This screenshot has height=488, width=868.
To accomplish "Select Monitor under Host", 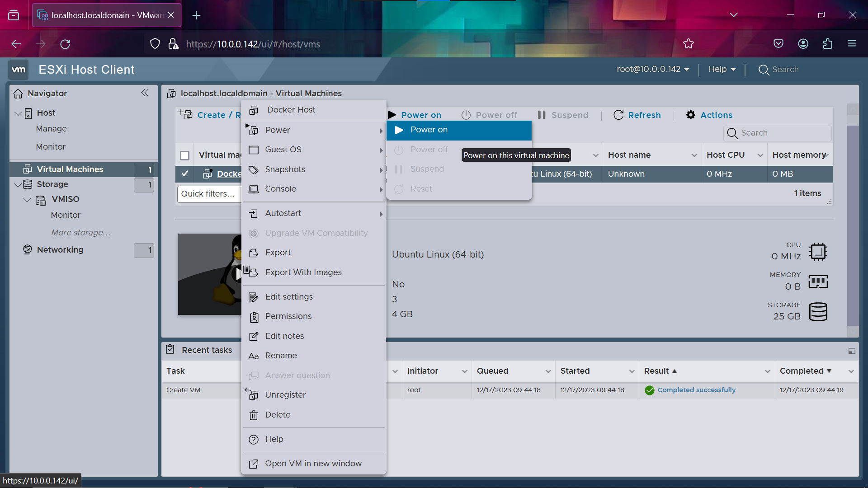I will tap(51, 147).
